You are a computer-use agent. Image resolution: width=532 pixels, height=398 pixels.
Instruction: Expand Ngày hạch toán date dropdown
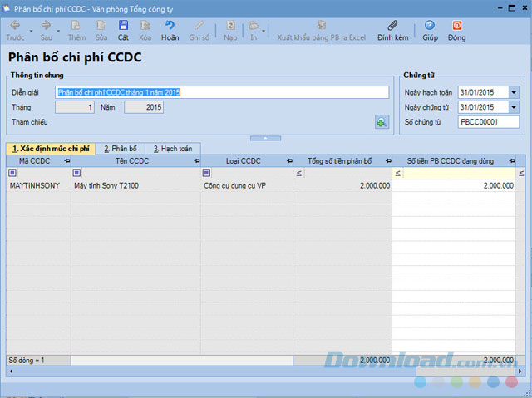514,92
